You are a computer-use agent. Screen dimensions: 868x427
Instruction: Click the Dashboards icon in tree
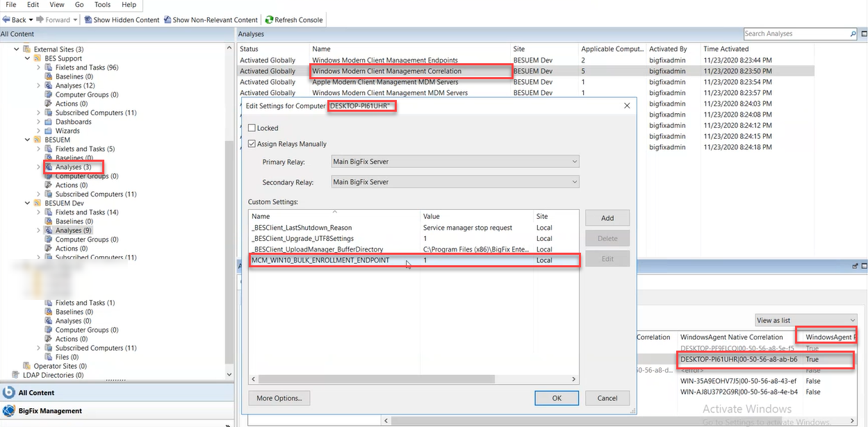[x=49, y=122]
